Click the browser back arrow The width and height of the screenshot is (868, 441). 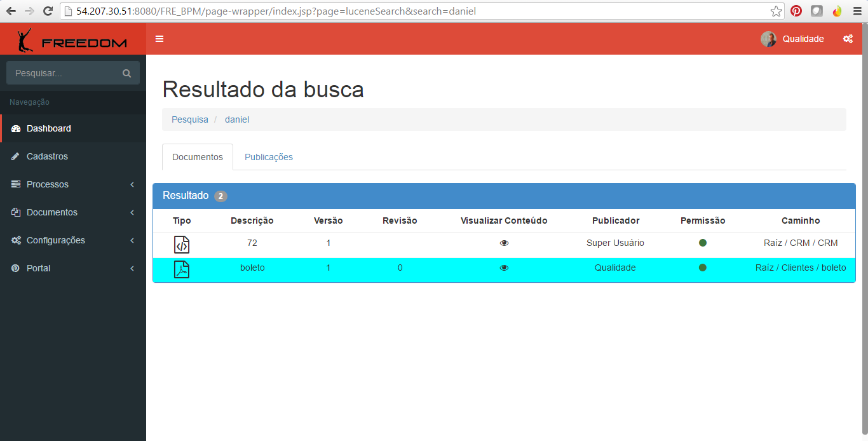coord(11,11)
